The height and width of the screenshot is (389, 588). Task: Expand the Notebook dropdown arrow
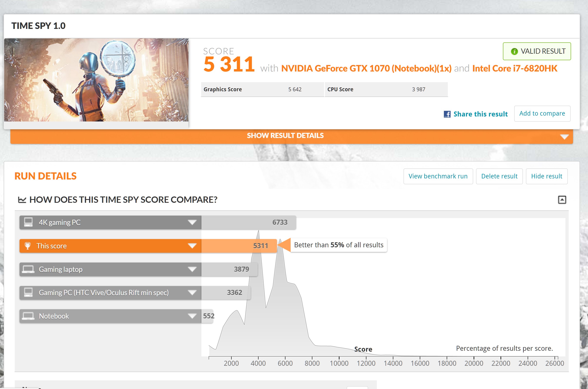pos(192,316)
